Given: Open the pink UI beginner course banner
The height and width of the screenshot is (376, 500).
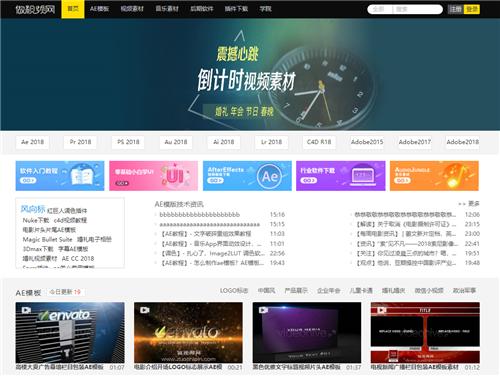Looking at the screenshot, I should click(153, 176).
